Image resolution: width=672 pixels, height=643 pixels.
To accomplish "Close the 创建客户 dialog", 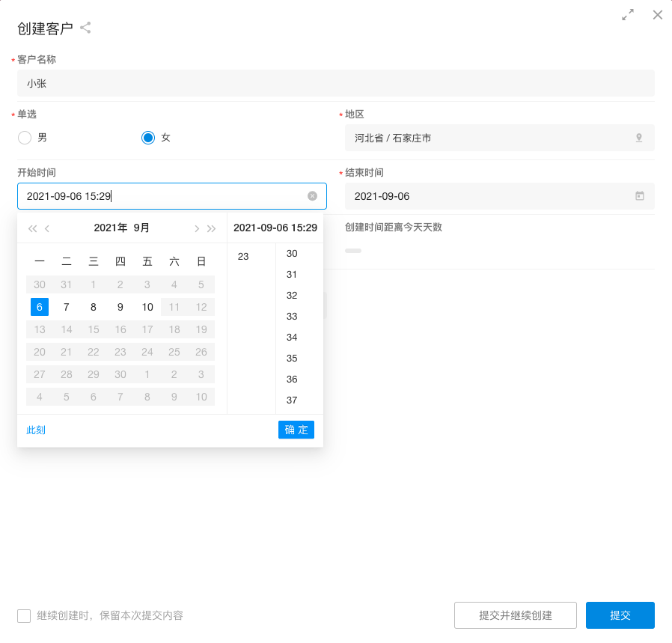I will pyautogui.click(x=658, y=14).
